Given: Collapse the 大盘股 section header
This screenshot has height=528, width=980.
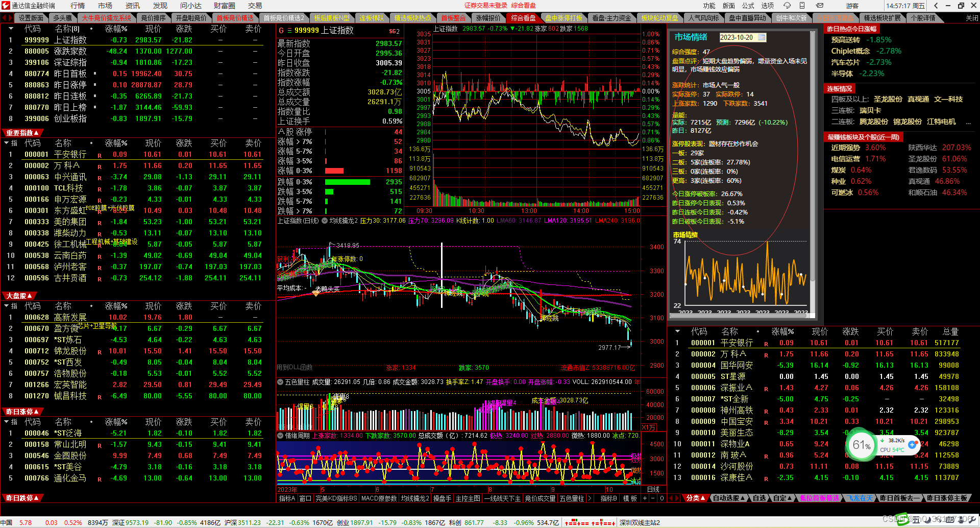Looking at the screenshot, I should pos(19,296).
